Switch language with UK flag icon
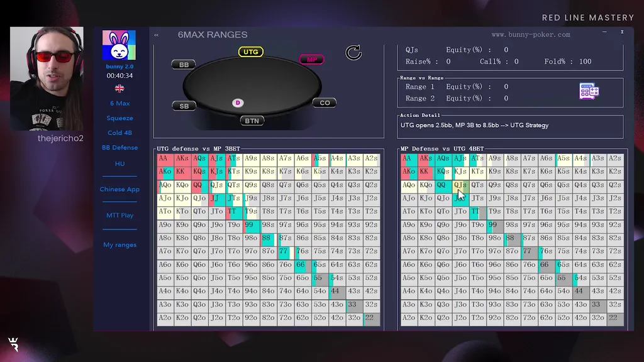This screenshot has height=362, width=644. pos(119,88)
